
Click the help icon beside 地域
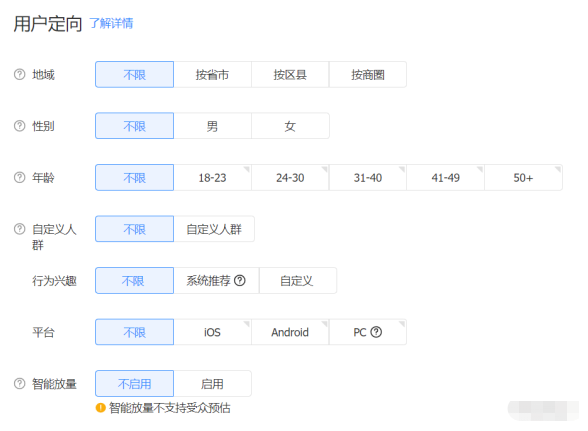click(20, 75)
